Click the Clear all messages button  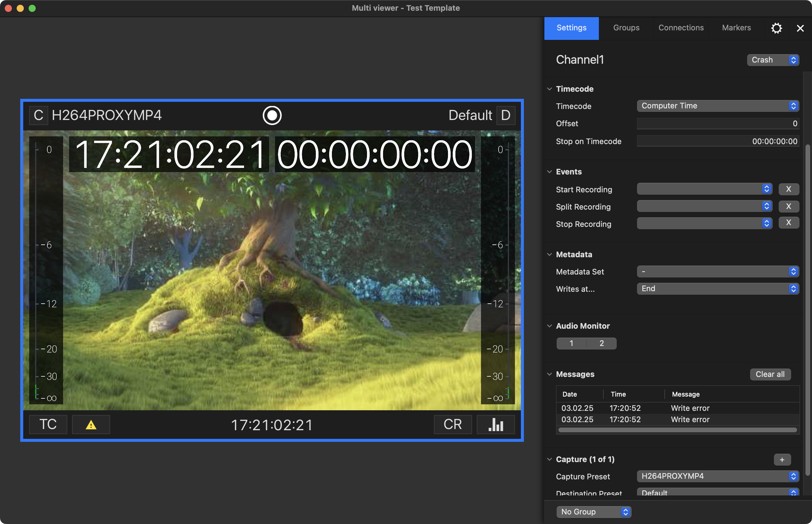(770, 374)
